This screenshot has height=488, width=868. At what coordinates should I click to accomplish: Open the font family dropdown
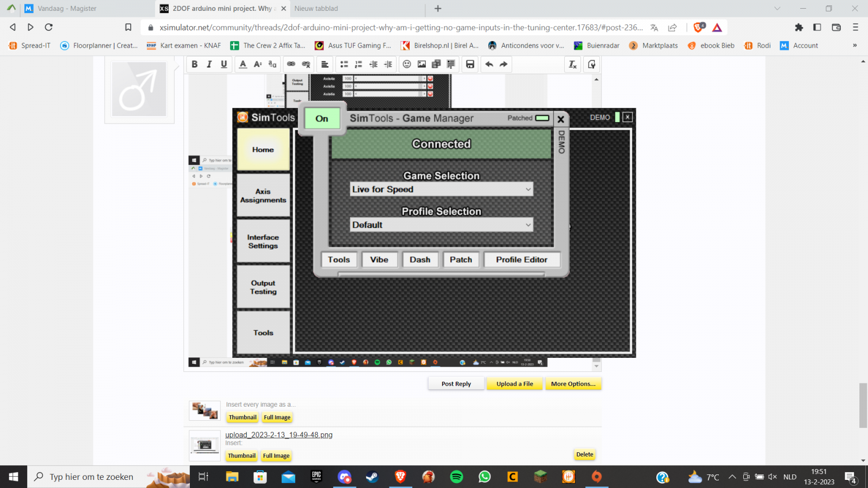[x=272, y=65]
